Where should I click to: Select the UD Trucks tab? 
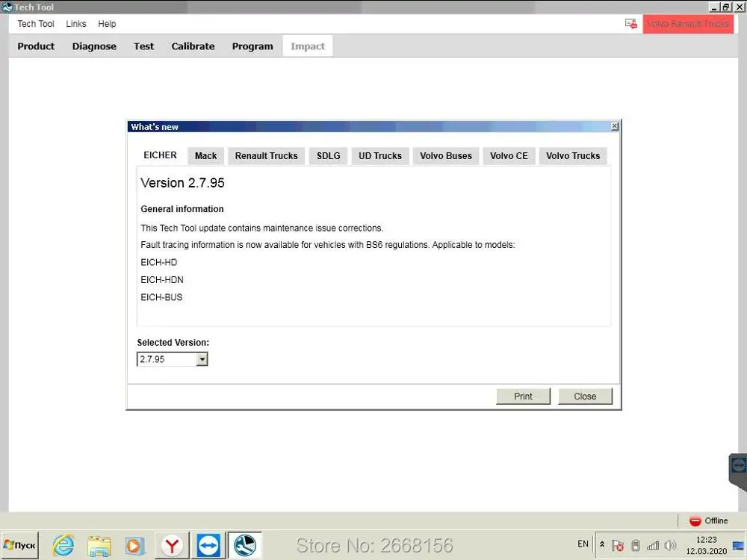(379, 156)
